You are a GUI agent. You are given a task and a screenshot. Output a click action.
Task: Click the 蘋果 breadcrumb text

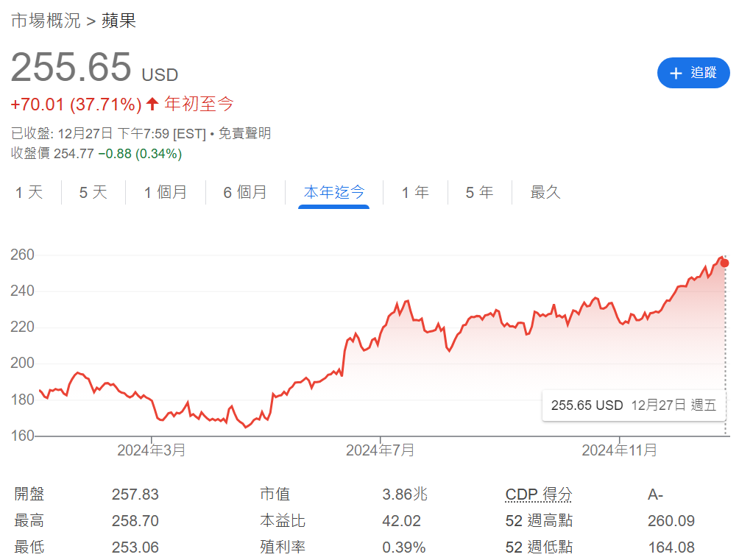pos(119,21)
